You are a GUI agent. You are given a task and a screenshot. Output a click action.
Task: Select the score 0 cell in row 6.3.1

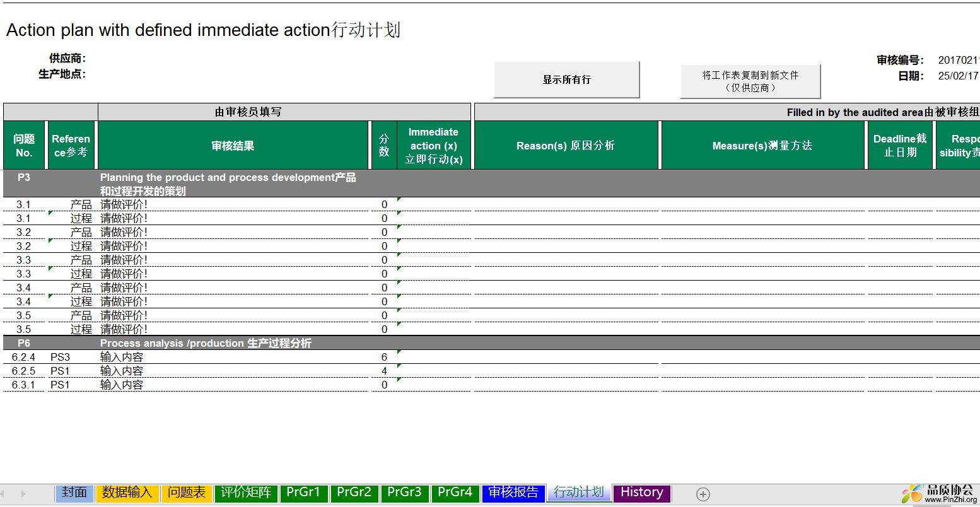coord(384,385)
